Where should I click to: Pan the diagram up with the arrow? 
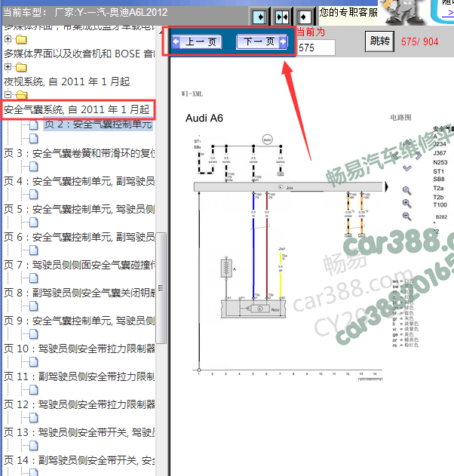click(x=406, y=143)
